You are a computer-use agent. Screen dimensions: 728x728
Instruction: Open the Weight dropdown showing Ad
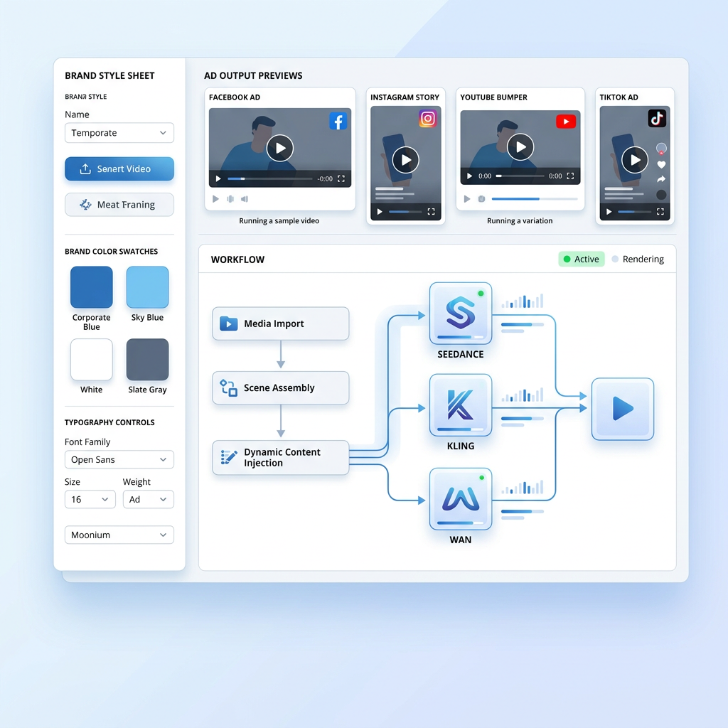click(149, 500)
